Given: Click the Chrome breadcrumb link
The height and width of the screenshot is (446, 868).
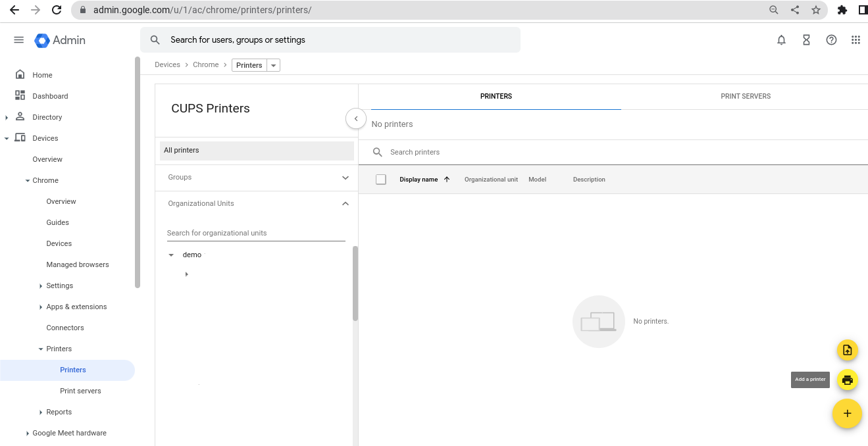Looking at the screenshot, I should click(x=206, y=64).
